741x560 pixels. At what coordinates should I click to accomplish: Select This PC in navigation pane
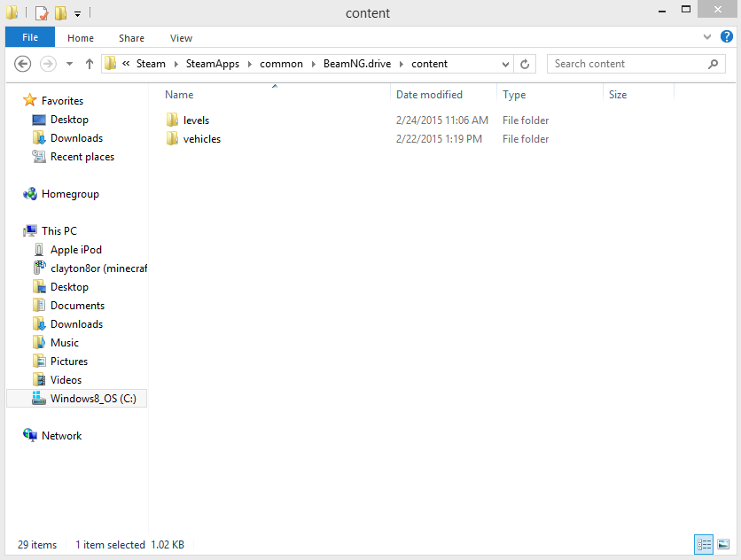(x=59, y=231)
